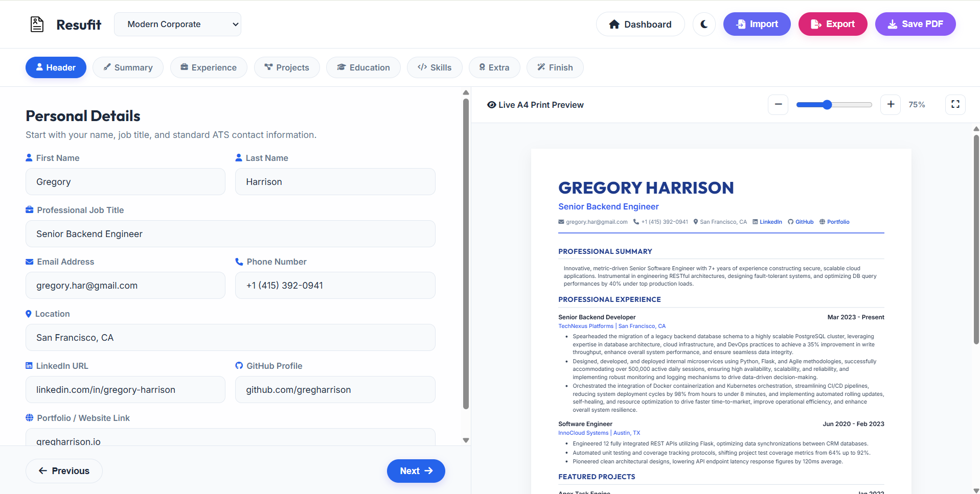The height and width of the screenshot is (494, 980).
Task: Click the GREGORY HARRISON name in preview
Action: [646, 188]
